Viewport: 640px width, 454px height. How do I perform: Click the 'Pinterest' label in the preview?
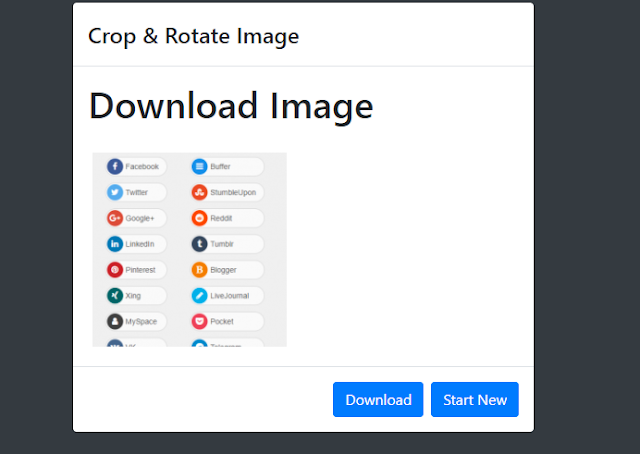click(x=140, y=270)
